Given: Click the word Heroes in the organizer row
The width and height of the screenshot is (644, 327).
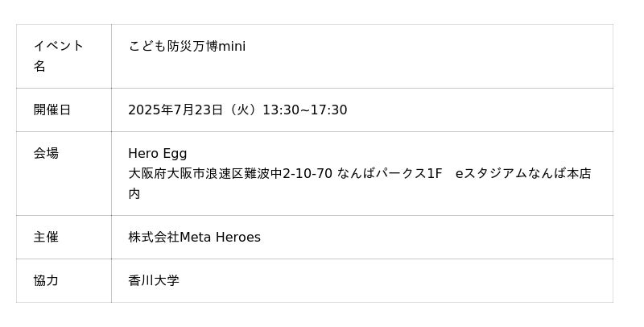Looking at the screenshot, I should pyautogui.click(x=238, y=238).
